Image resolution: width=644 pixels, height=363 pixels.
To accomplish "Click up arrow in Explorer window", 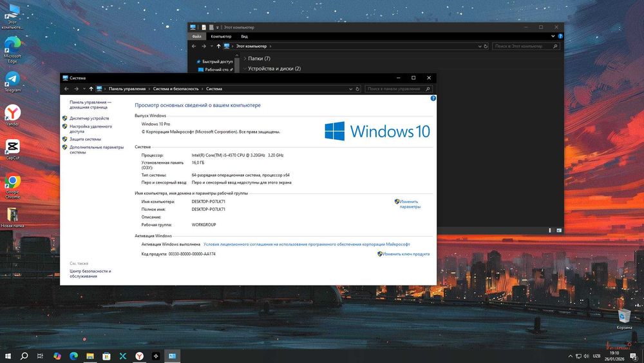I will coord(218,46).
